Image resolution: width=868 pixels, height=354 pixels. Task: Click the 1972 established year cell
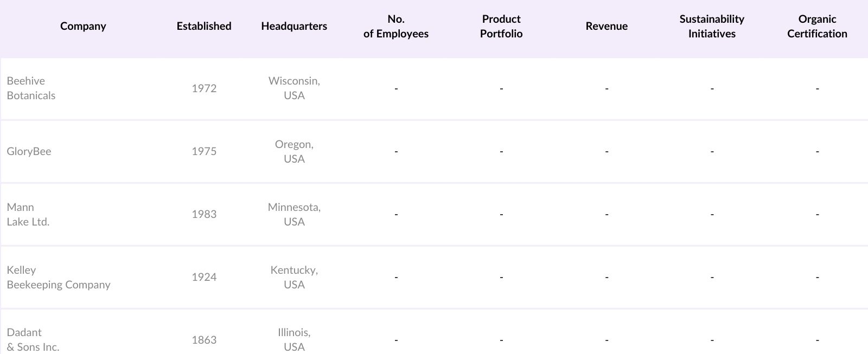pyautogui.click(x=204, y=88)
